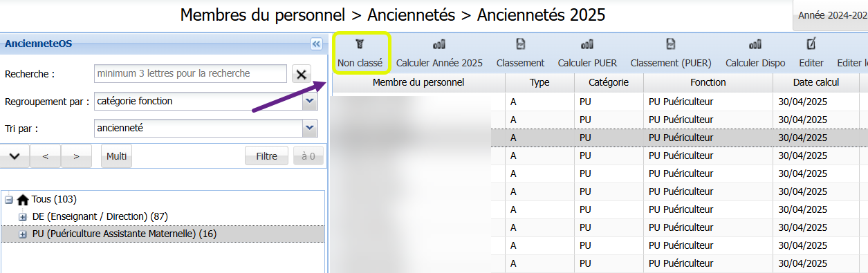Clear the search with the X button
This screenshot has height=273, width=868.
pyautogui.click(x=302, y=74)
